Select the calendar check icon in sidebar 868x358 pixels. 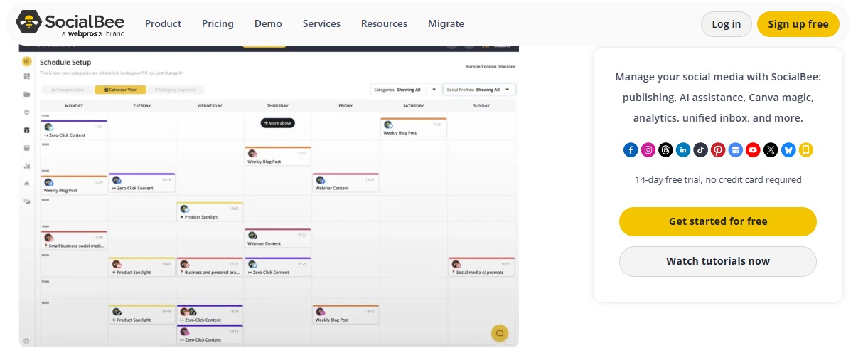tap(27, 130)
